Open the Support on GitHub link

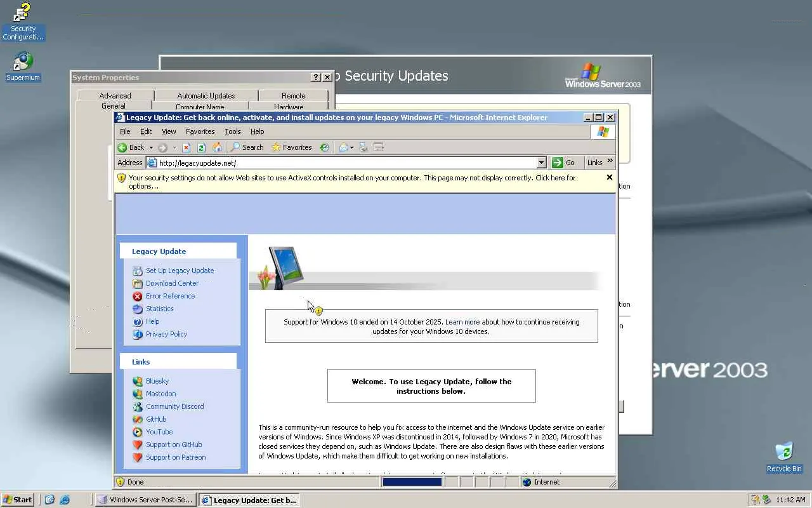(174, 444)
